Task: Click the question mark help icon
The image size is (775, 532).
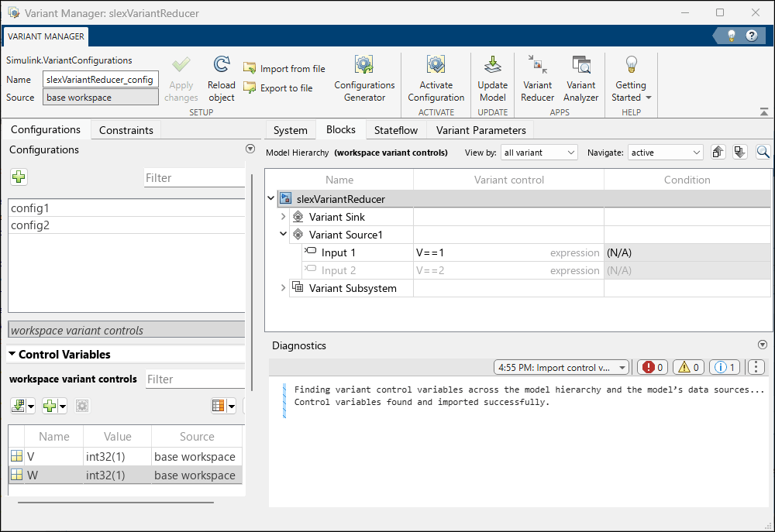Action: (752, 36)
